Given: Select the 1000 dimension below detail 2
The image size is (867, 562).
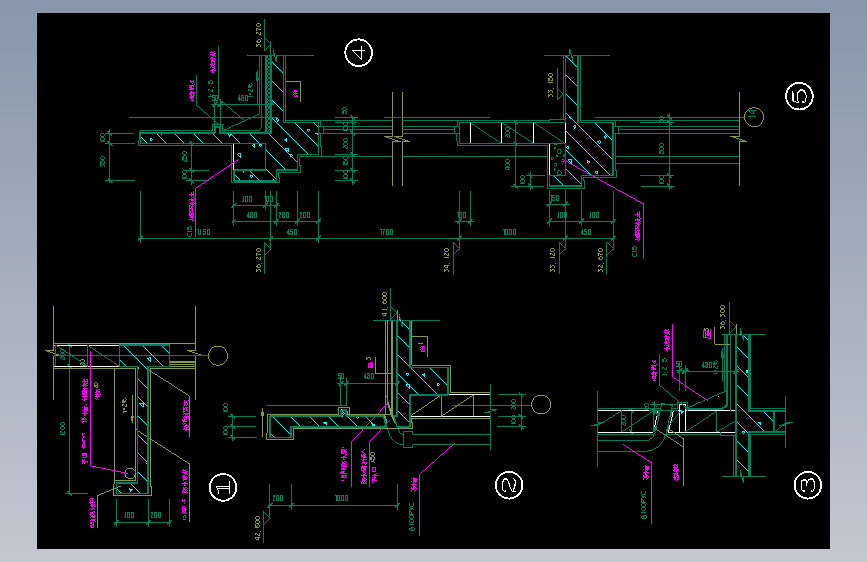Looking at the screenshot, I should click(x=342, y=498).
